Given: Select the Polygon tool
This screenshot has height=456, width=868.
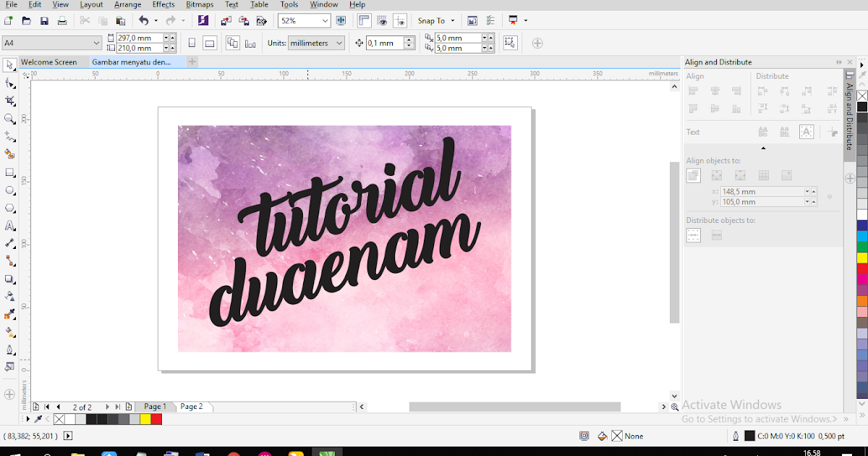Looking at the screenshot, I should [10, 208].
